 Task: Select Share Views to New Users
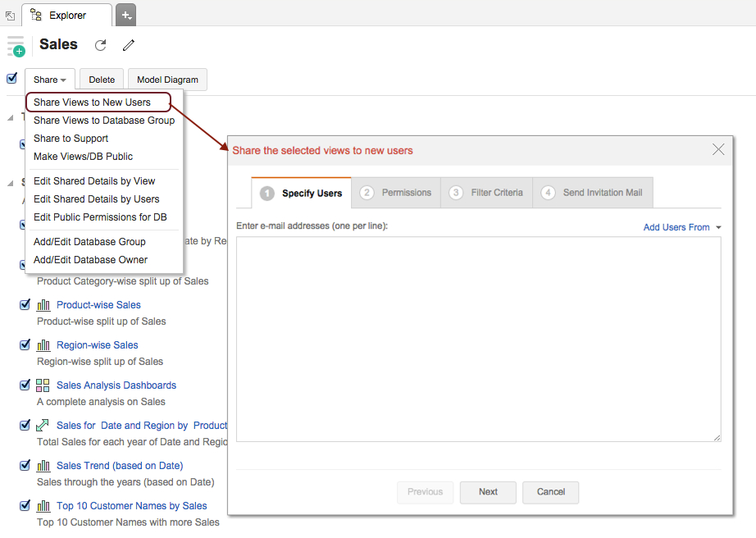pyautogui.click(x=98, y=103)
